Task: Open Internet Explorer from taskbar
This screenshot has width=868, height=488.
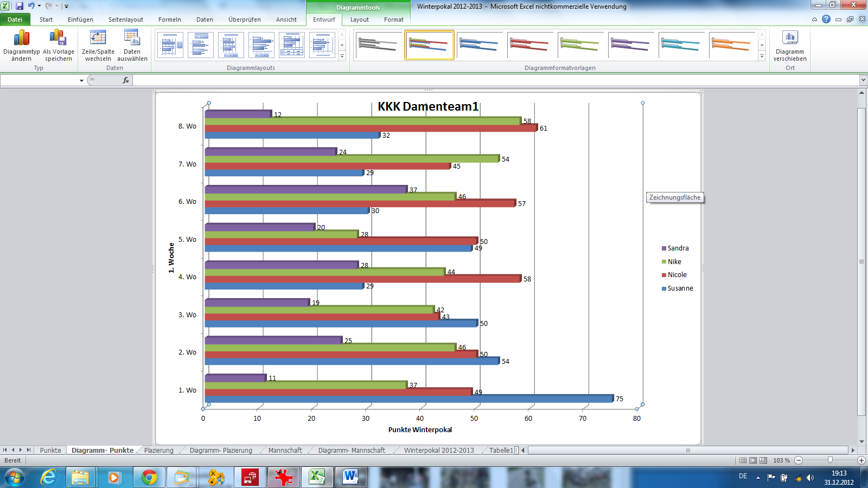Action: [48, 477]
